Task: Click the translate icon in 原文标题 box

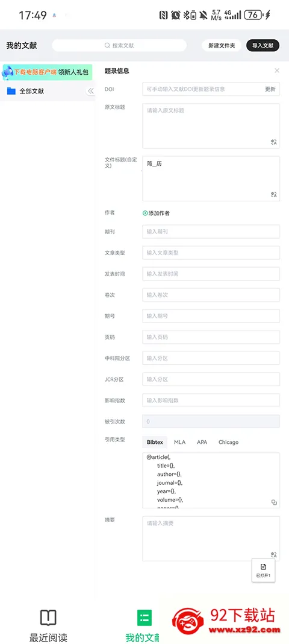Action: pos(274,142)
